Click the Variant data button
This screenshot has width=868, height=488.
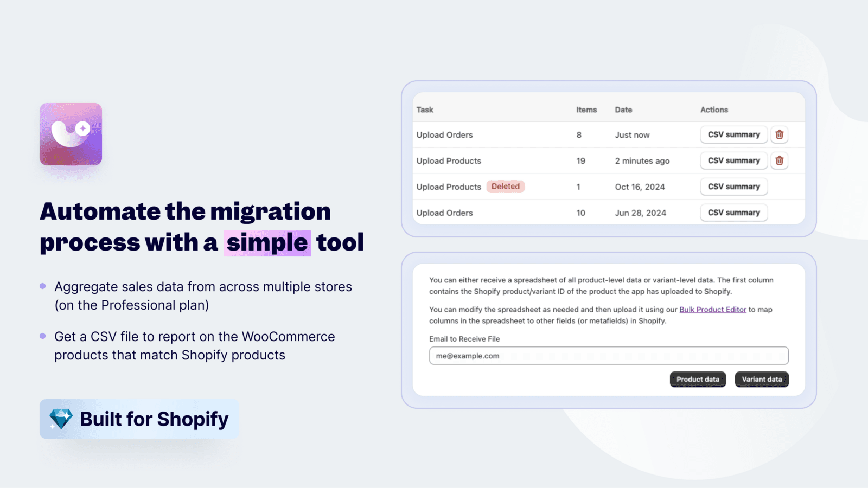762,379
